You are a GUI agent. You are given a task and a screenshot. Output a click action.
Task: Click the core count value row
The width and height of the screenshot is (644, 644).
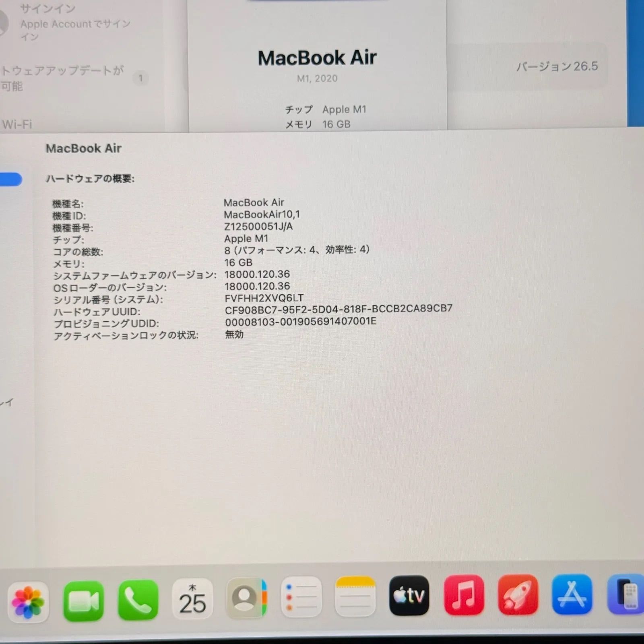pos(297,250)
